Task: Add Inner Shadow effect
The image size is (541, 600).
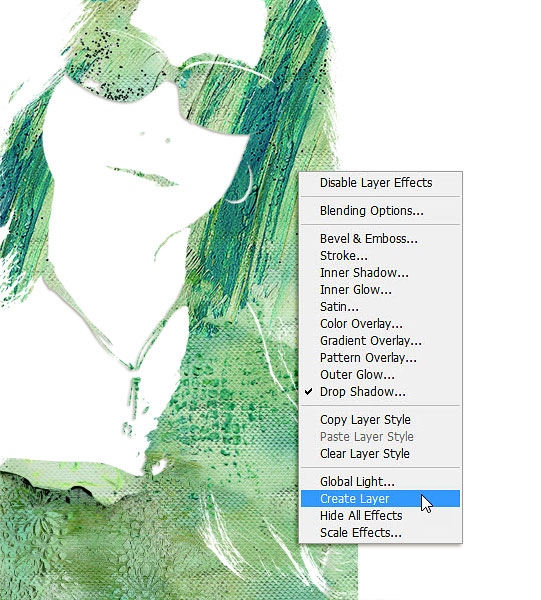Action: click(380, 273)
